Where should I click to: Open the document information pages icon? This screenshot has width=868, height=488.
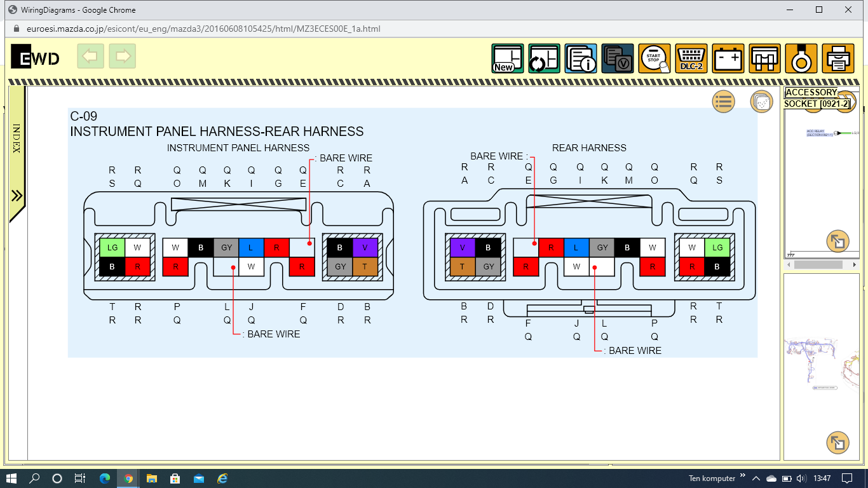[x=581, y=59]
